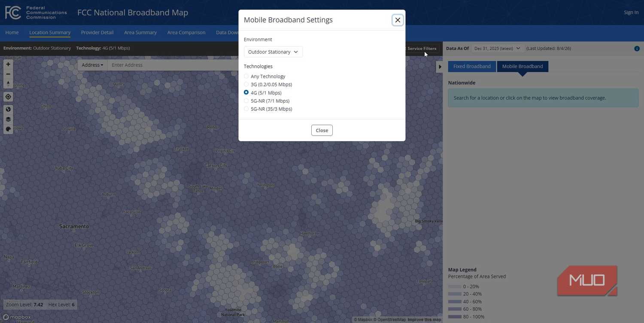
Task: Switch to the Mobile Broadband tab
Action: click(522, 67)
